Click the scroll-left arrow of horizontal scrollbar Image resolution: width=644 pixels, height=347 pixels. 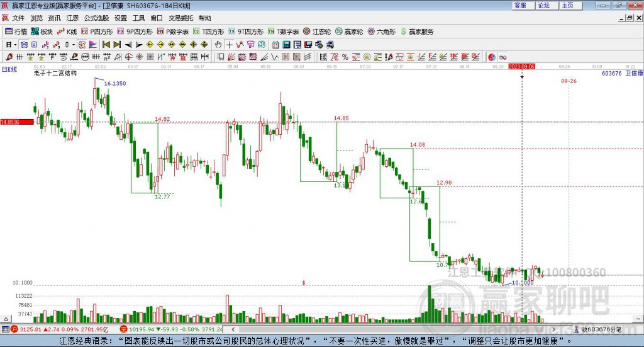click(233, 329)
